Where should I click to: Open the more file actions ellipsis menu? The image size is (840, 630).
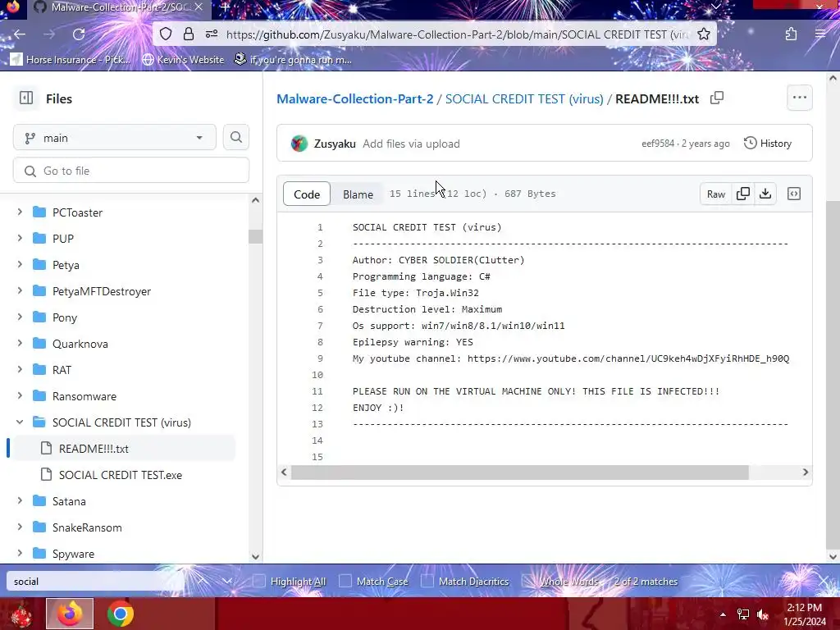coord(799,98)
